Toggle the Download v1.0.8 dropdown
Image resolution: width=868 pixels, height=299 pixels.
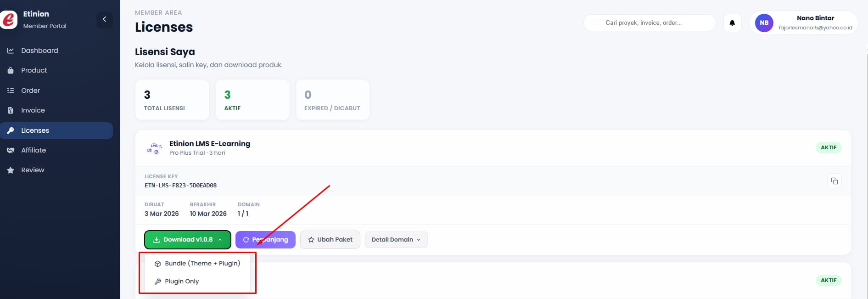click(187, 240)
